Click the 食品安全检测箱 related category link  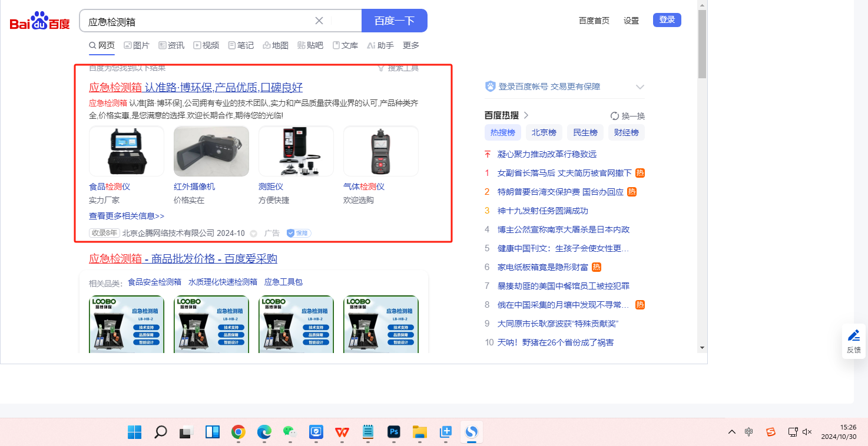pos(155,282)
